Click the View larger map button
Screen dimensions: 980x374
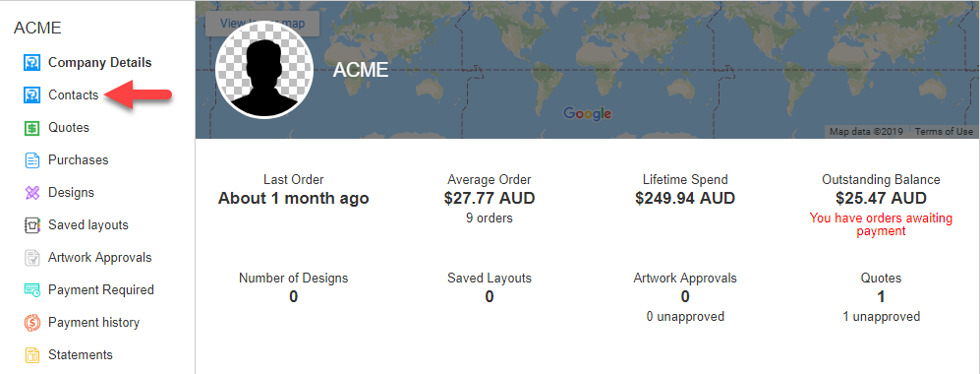[x=262, y=24]
